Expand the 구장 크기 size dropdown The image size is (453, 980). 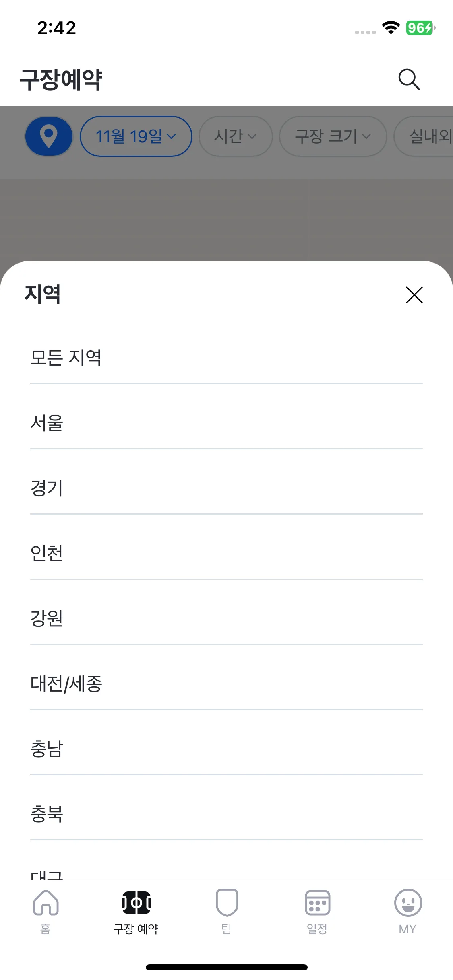[333, 136]
